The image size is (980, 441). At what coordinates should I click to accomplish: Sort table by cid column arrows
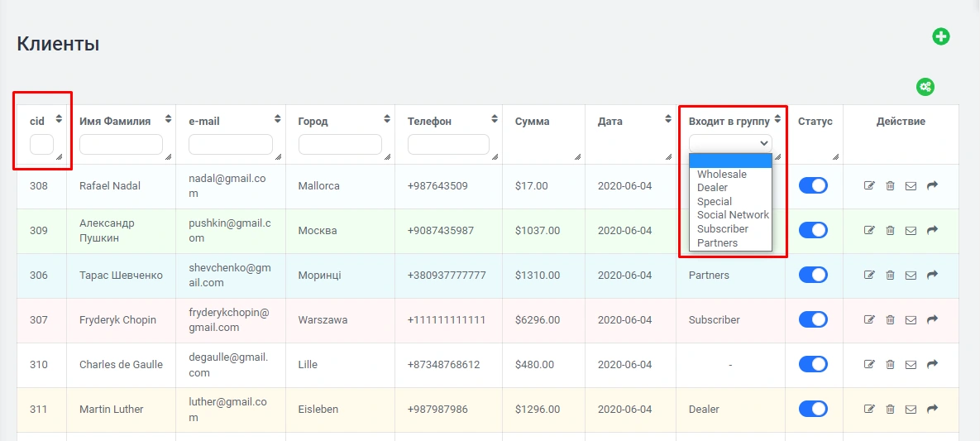(x=58, y=121)
